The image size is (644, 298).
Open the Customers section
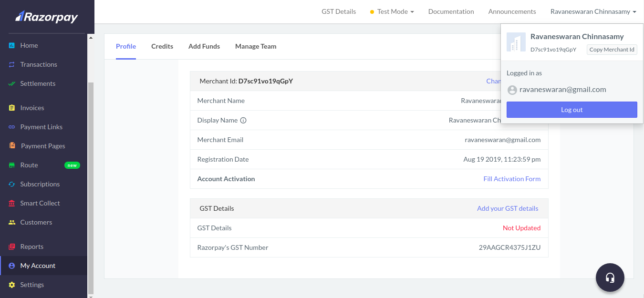(36, 222)
